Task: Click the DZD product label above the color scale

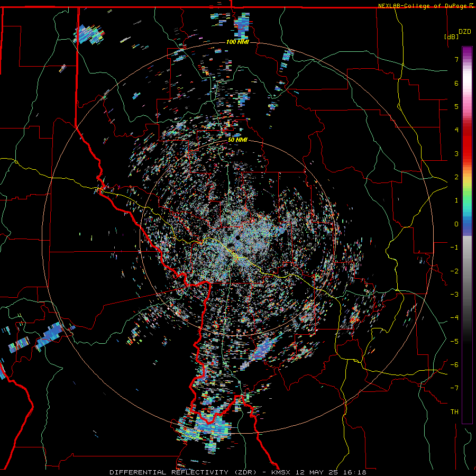Action: pyautogui.click(x=465, y=32)
